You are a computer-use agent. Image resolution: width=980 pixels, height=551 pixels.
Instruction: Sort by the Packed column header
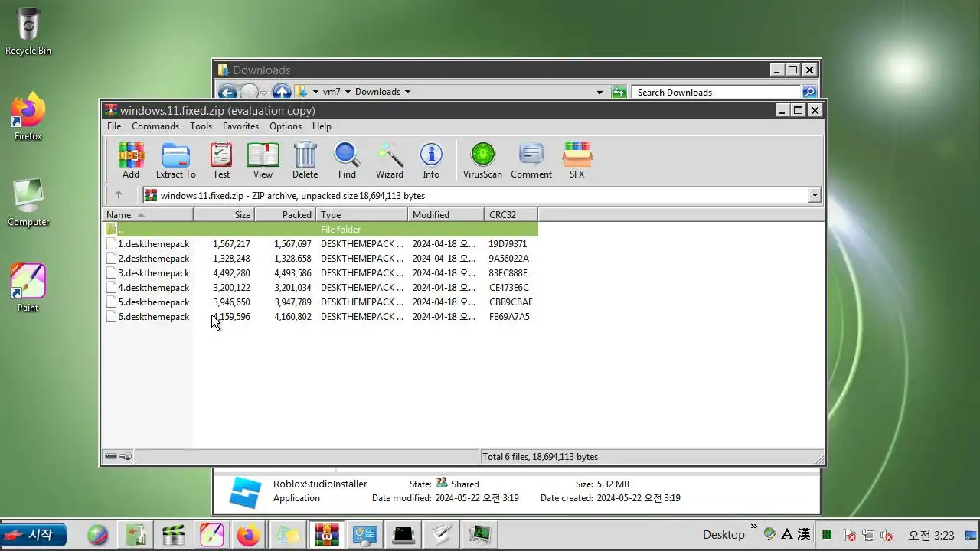click(285, 214)
